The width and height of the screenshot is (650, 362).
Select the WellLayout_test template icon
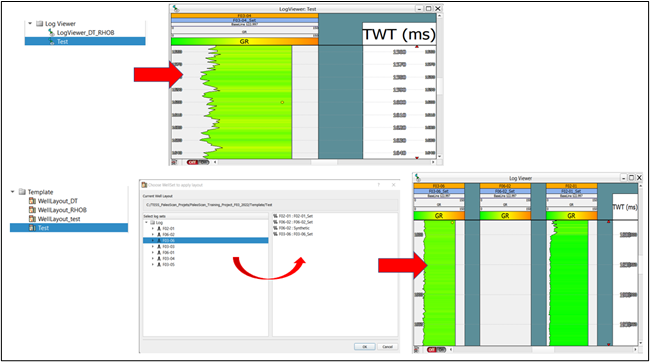click(x=32, y=219)
